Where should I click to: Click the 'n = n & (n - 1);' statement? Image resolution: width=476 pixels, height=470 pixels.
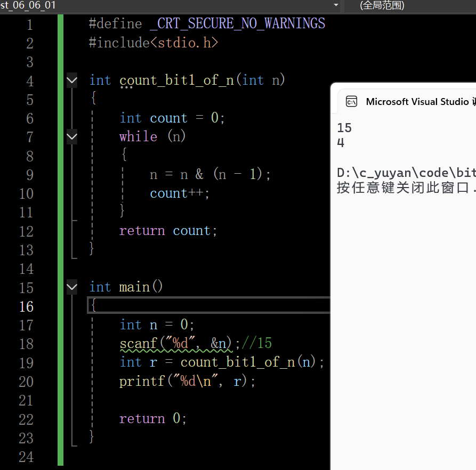(x=210, y=174)
